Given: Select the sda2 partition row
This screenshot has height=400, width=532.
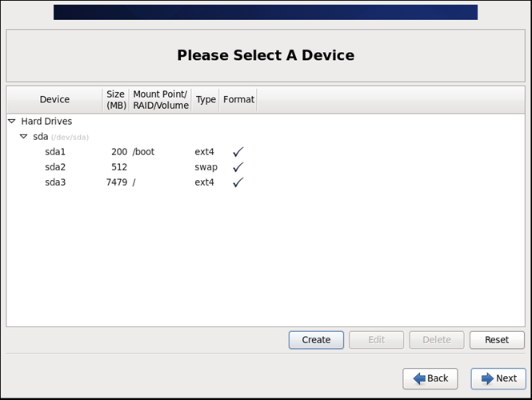Looking at the screenshot, I should 266,167.
